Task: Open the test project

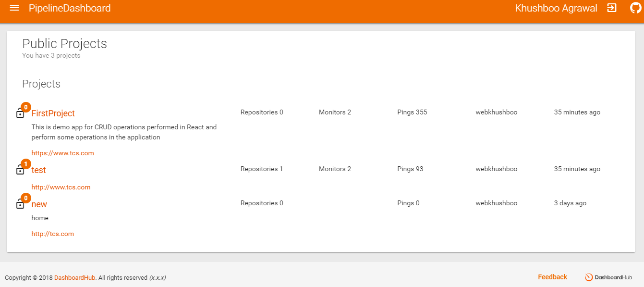Action: (38, 170)
